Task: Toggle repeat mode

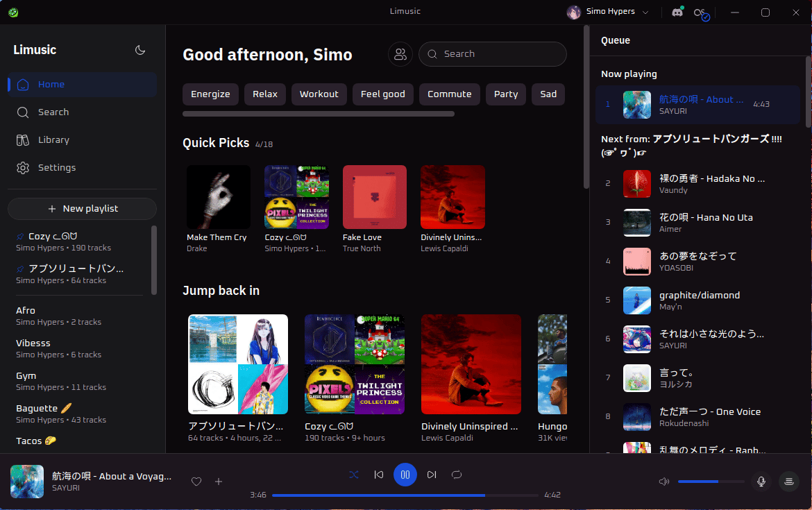Action: coord(456,475)
